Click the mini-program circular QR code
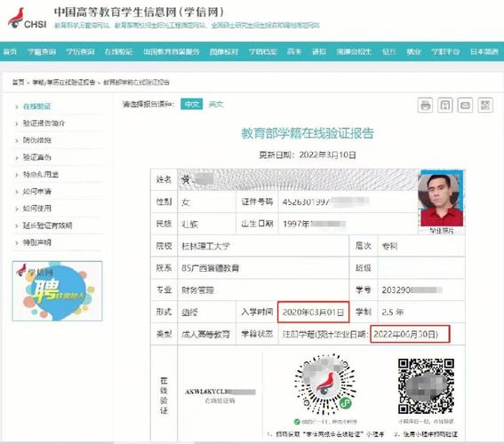 325,385
